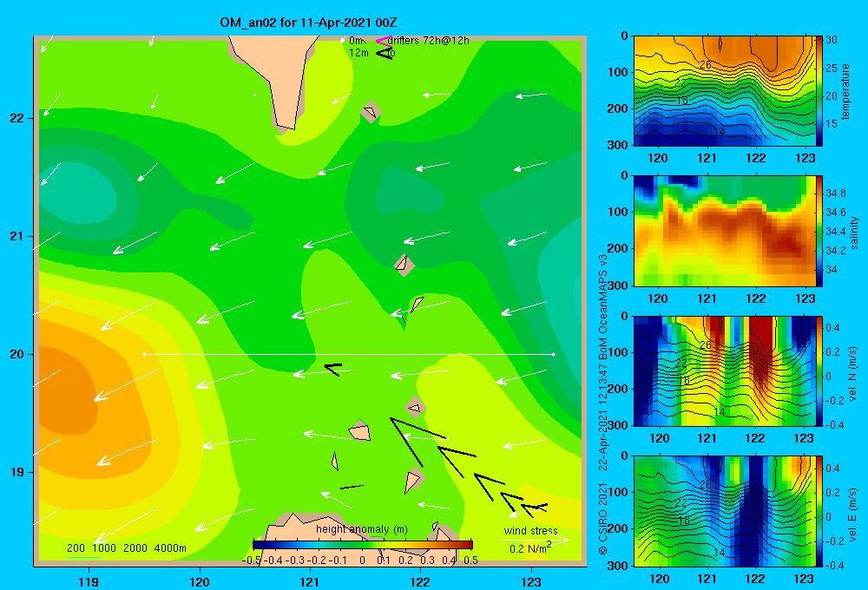Click the vel. N color scale bar
The width and height of the screenshot is (868, 590).
click(819, 370)
